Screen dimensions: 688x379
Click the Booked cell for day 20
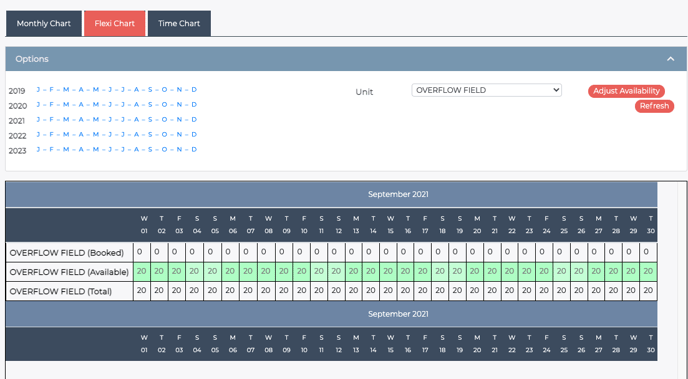coord(475,252)
